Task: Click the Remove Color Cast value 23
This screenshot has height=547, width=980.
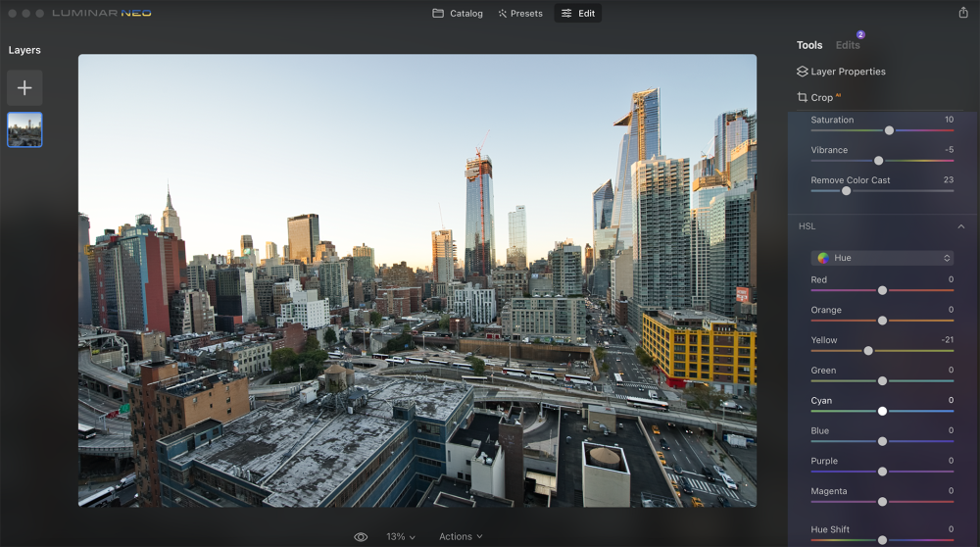Action: pos(948,179)
